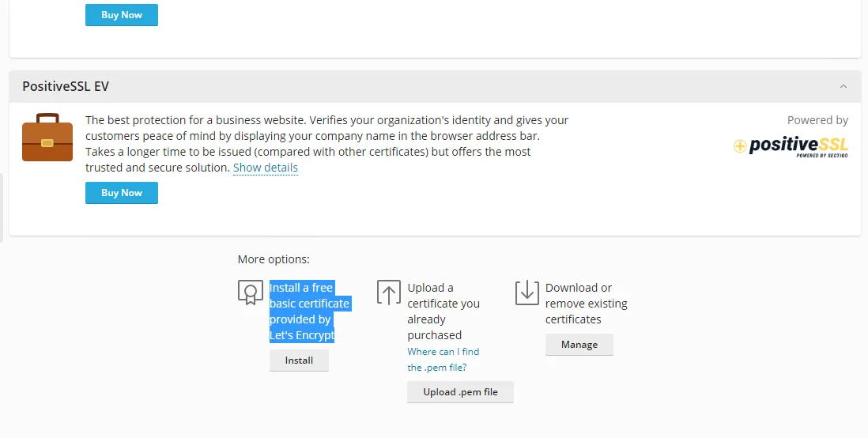Image resolution: width=868 pixels, height=438 pixels.
Task: Click the positiveSSL Sectigo logo
Action: tap(791, 146)
